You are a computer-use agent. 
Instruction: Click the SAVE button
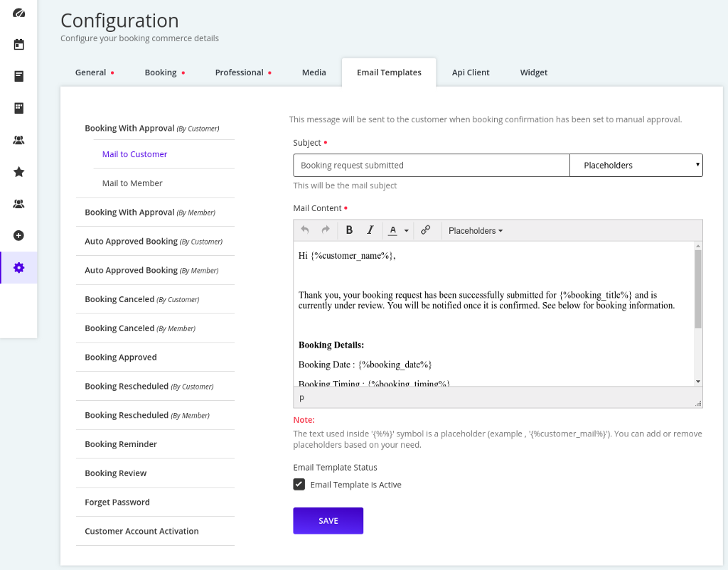click(328, 520)
